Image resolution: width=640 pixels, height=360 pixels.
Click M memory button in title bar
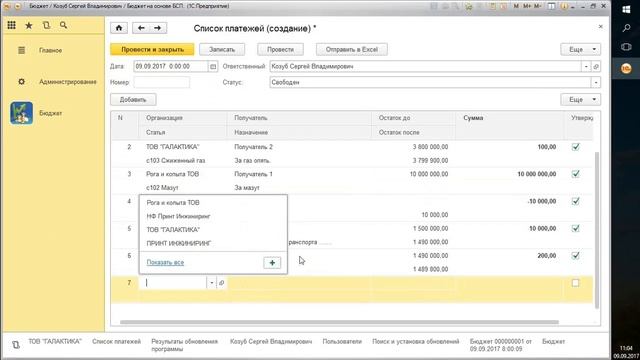coord(516,6)
